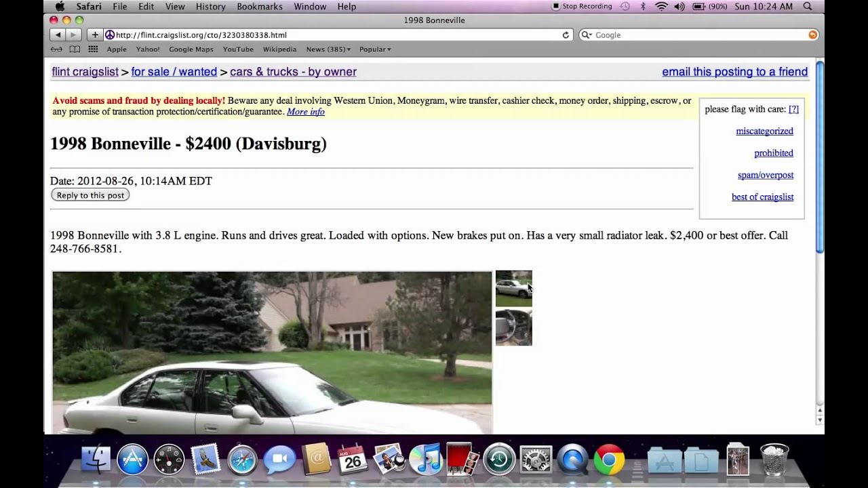
Task: Flag the post as spam/overpost
Action: pyautogui.click(x=766, y=175)
